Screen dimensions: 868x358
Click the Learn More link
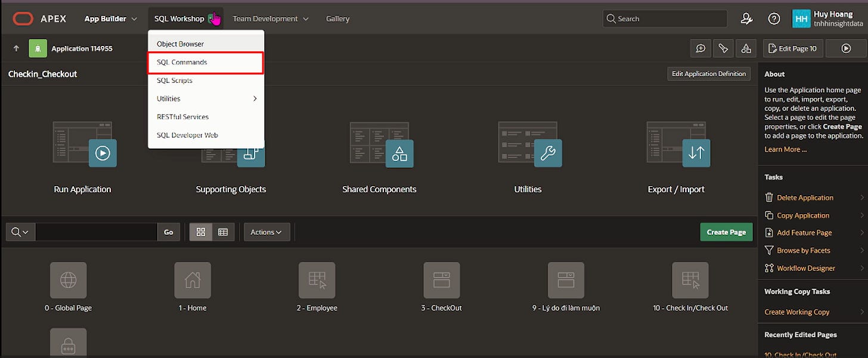click(x=785, y=149)
